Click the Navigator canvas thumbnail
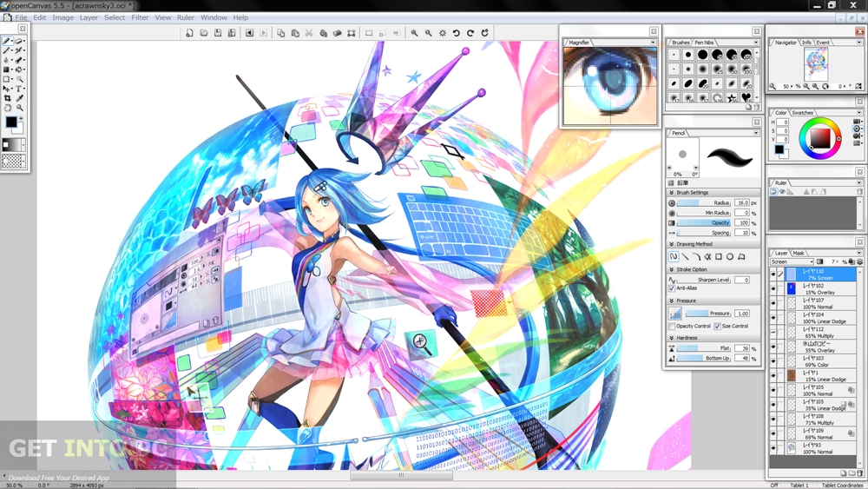The image size is (868, 489). [817, 64]
